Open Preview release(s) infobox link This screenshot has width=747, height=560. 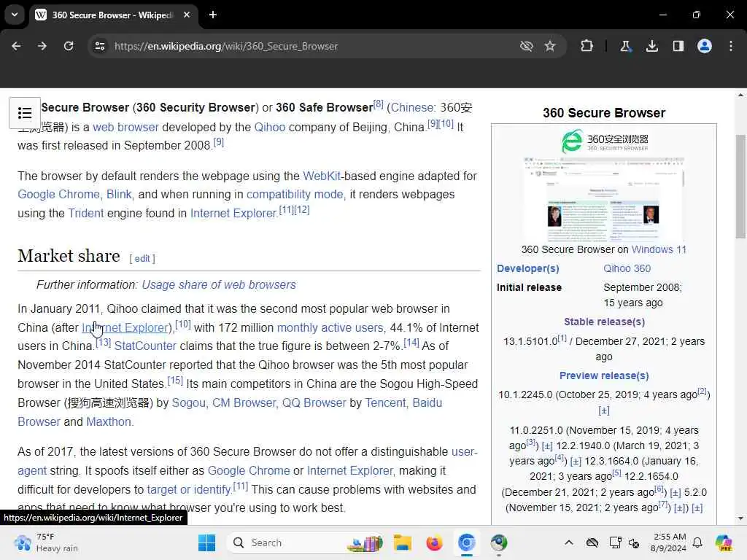click(x=604, y=376)
